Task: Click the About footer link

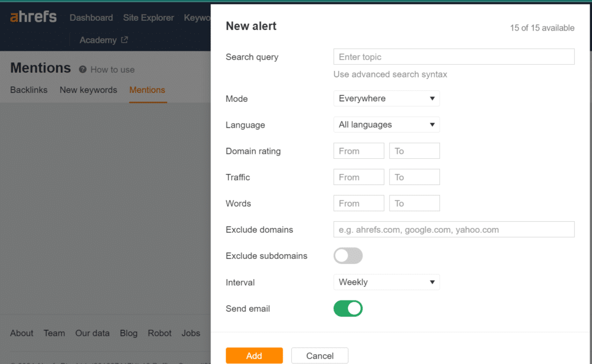Action: 21,333
